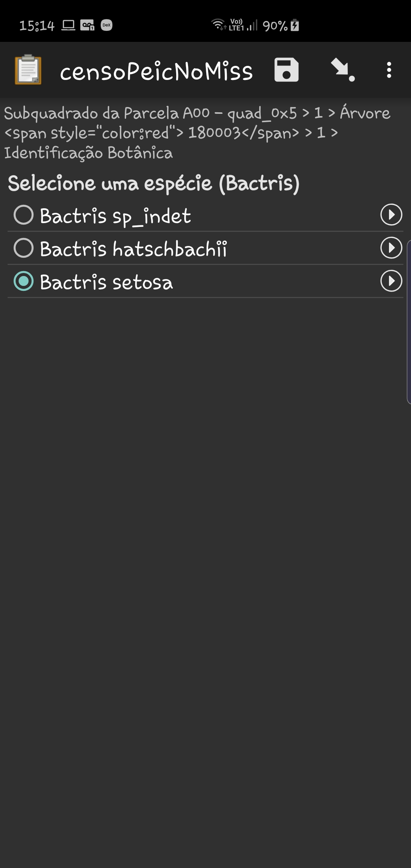Tap the Wi-Fi status icon
Screen dimensions: 411x868
pos(219,24)
